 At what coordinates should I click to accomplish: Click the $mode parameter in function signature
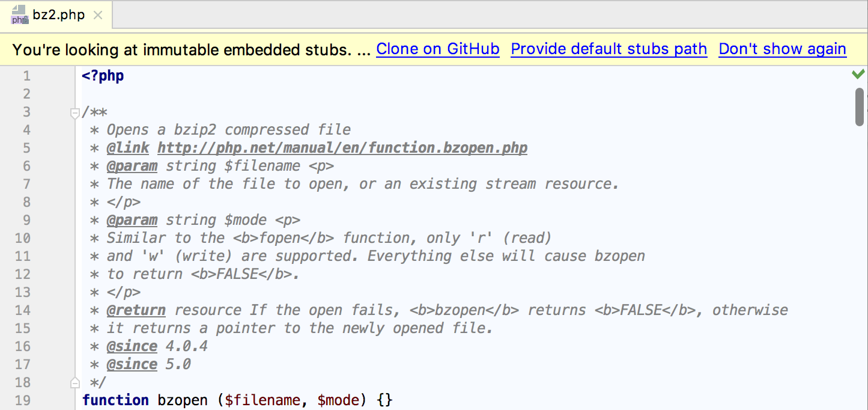(338, 400)
